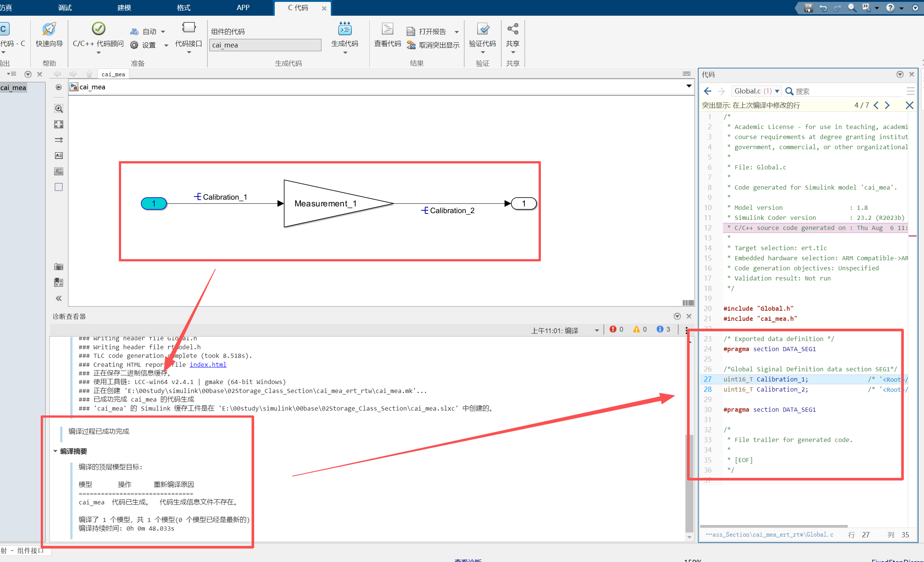Toggle hide/show explorer bar circle icon
This screenshot has height=562, width=924.
(59, 87)
